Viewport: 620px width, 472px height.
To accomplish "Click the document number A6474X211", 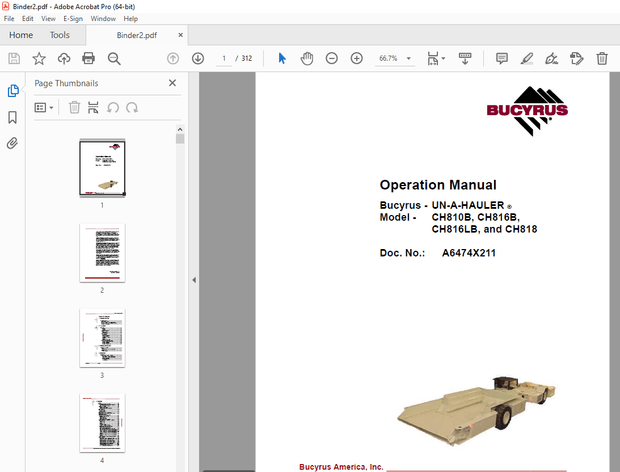I will 469,253.
